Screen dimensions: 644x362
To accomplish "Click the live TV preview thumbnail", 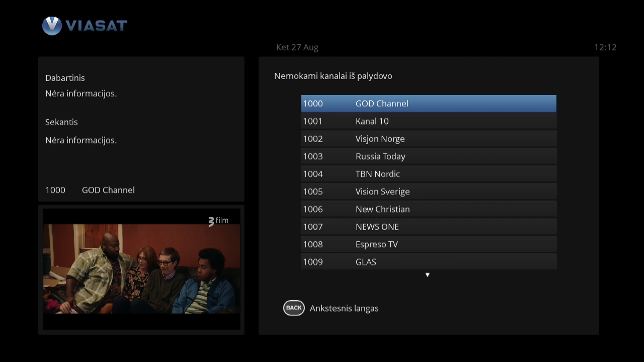I will point(142,269).
